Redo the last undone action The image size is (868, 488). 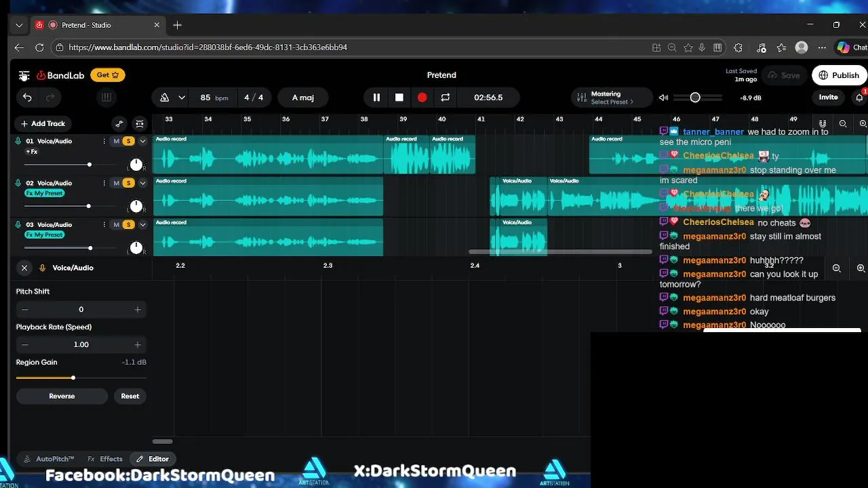coord(50,98)
